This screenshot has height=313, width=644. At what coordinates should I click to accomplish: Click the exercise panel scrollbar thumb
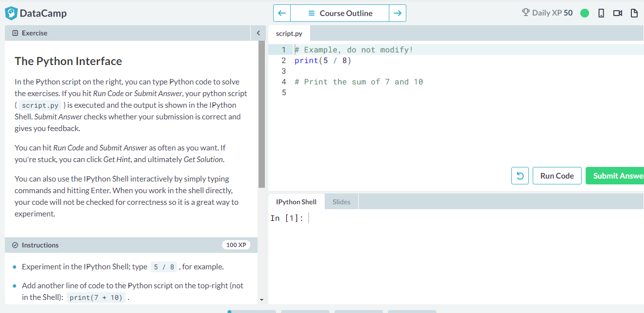point(261,115)
